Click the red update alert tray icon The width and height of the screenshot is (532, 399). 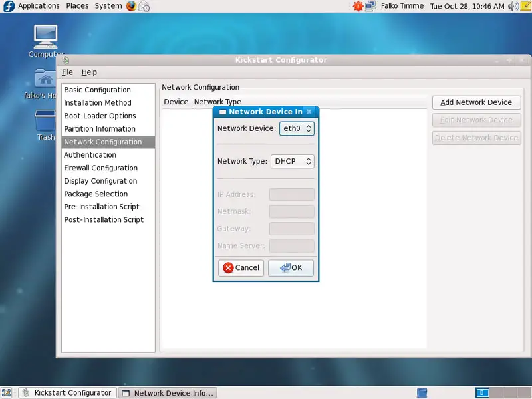pos(358,6)
